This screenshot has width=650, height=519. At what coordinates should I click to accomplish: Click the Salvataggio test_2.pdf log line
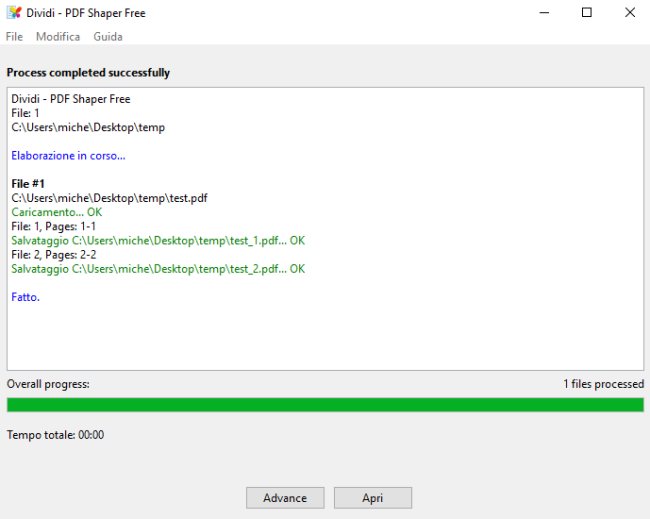point(158,269)
